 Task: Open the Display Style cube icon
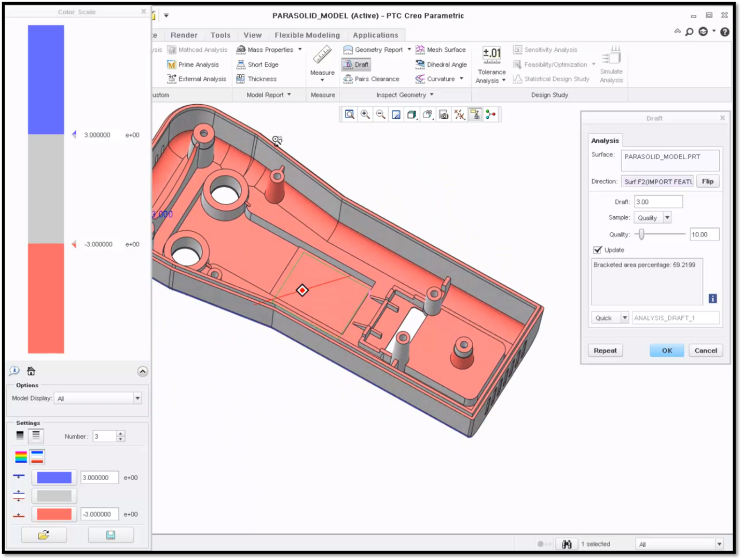pyautogui.click(x=412, y=115)
